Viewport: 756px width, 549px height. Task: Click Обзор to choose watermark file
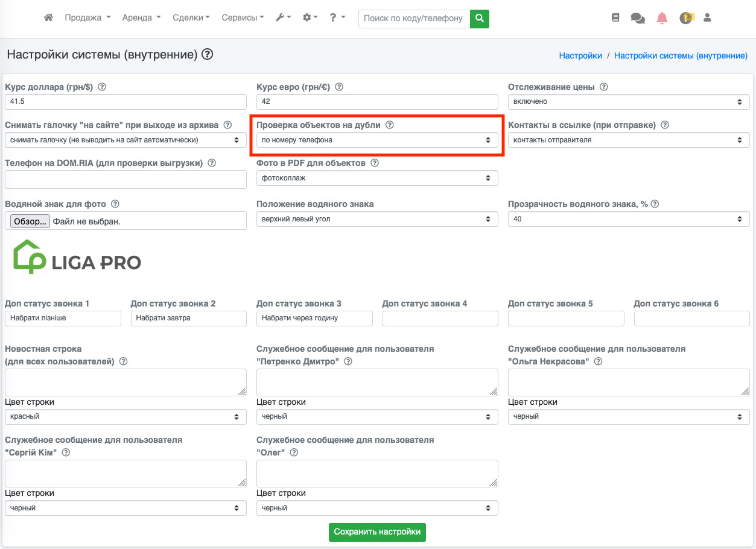click(30, 221)
